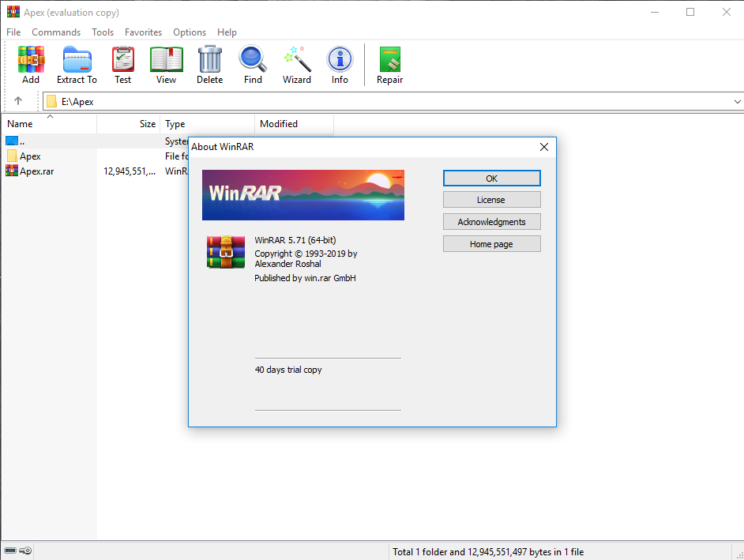Click the Info toolbar icon

340,59
